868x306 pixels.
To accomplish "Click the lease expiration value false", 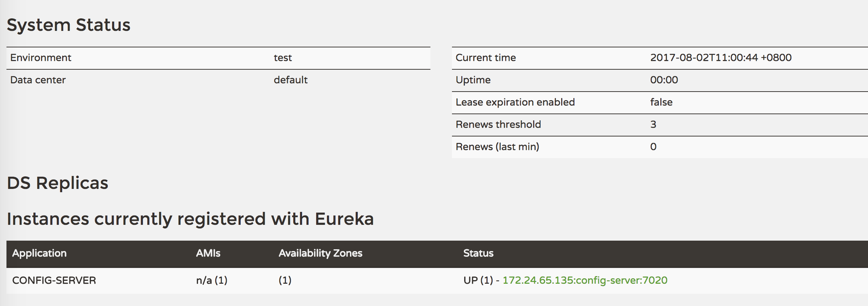I will pos(661,102).
